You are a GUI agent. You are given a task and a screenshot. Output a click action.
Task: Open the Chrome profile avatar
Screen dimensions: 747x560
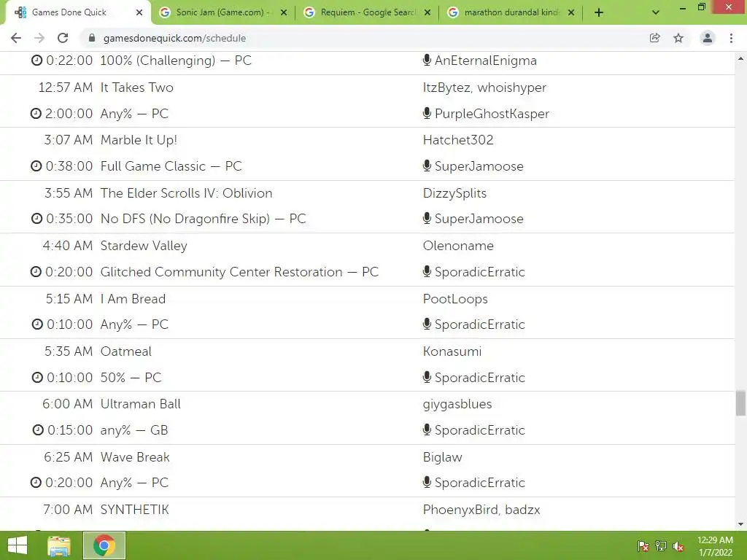[708, 38]
